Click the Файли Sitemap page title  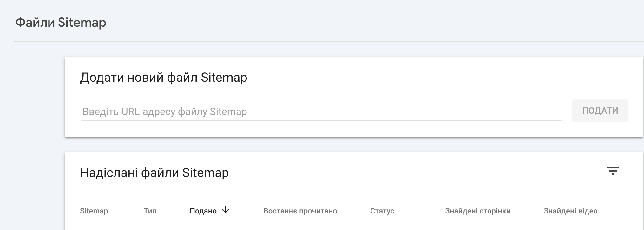[61, 23]
